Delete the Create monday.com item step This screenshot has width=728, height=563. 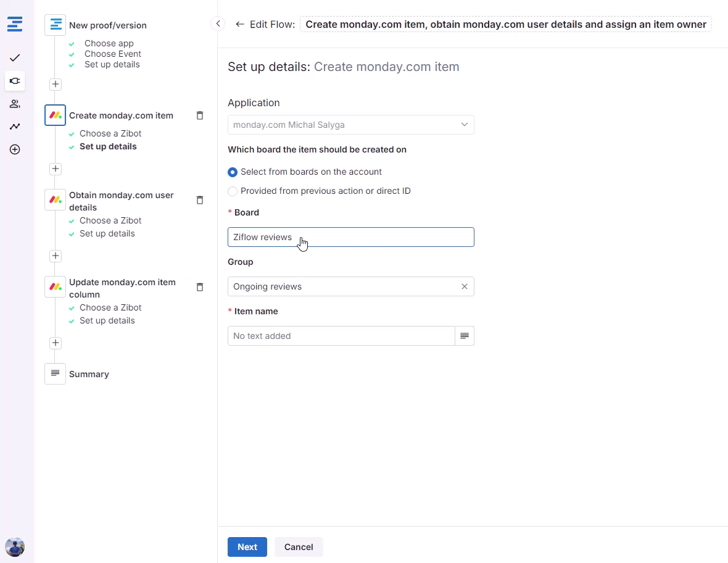[x=199, y=115]
